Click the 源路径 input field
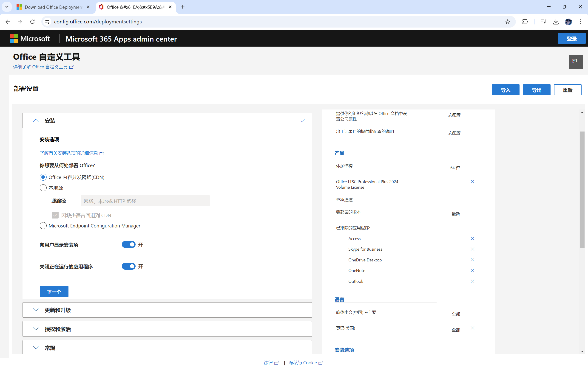This screenshot has height=367, width=588. point(145,201)
